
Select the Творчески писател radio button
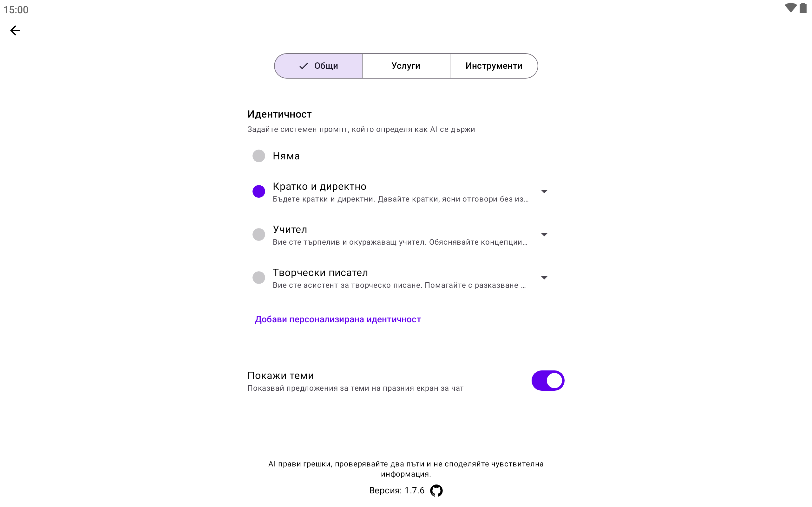(x=259, y=278)
